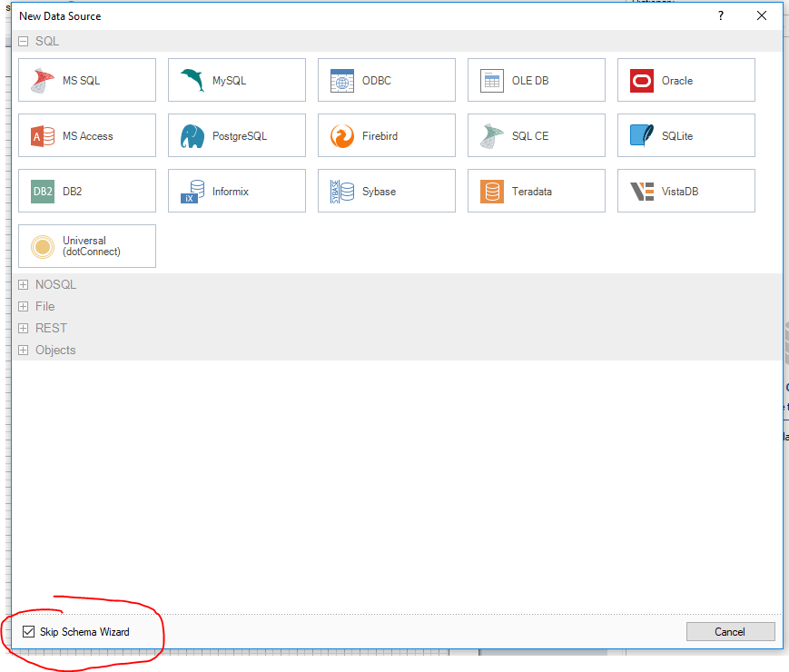
Task: Click the Firebird label text
Action: (380, 136)
